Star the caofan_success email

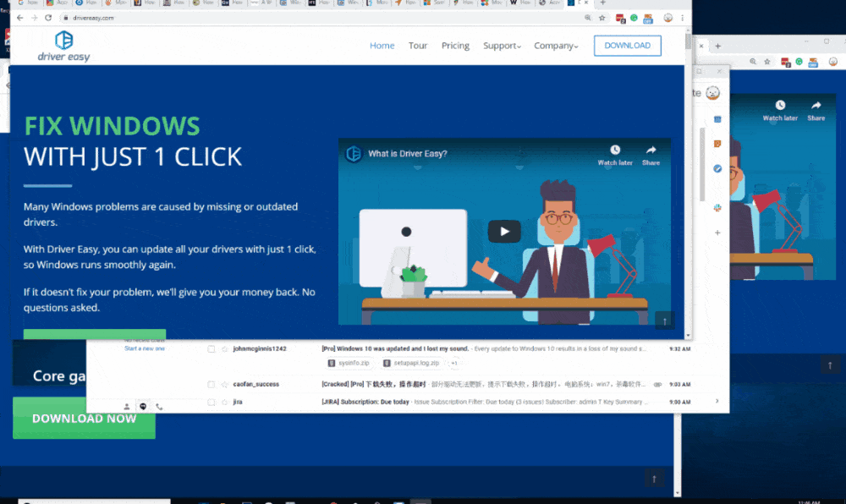pyautogui.click(x=224, y=384)
